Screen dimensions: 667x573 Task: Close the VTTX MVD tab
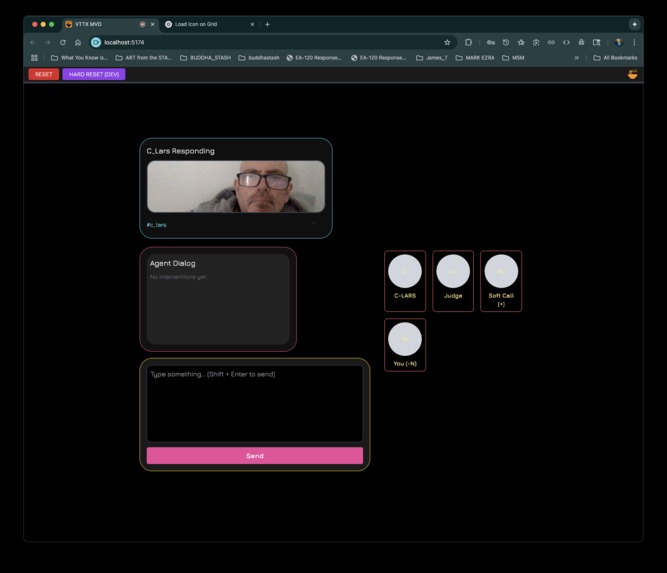click(x=152, y=24)
